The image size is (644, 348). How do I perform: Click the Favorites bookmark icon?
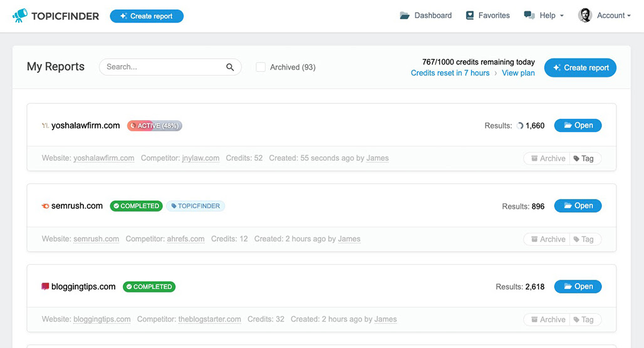point(470,16)
